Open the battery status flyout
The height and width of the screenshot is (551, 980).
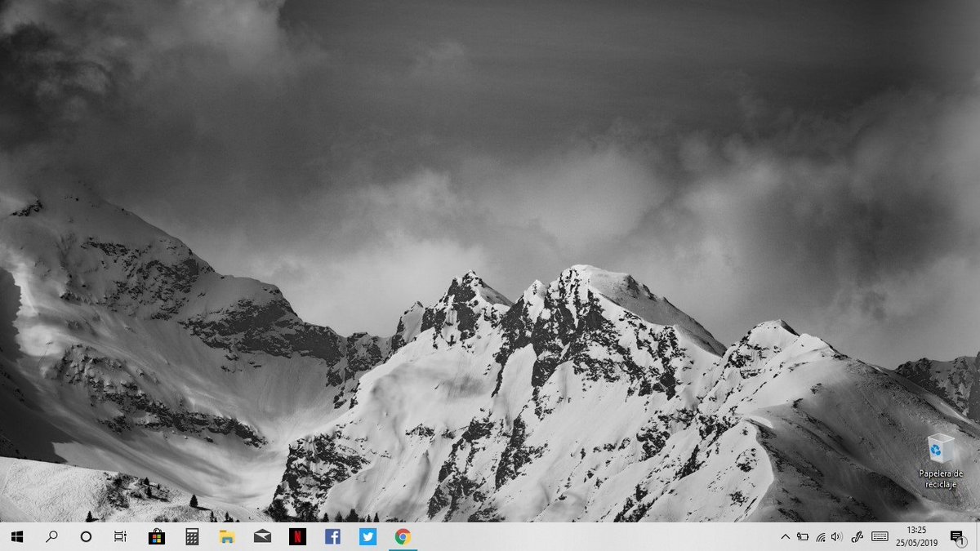pyautogui.click(x=802, y=536)
